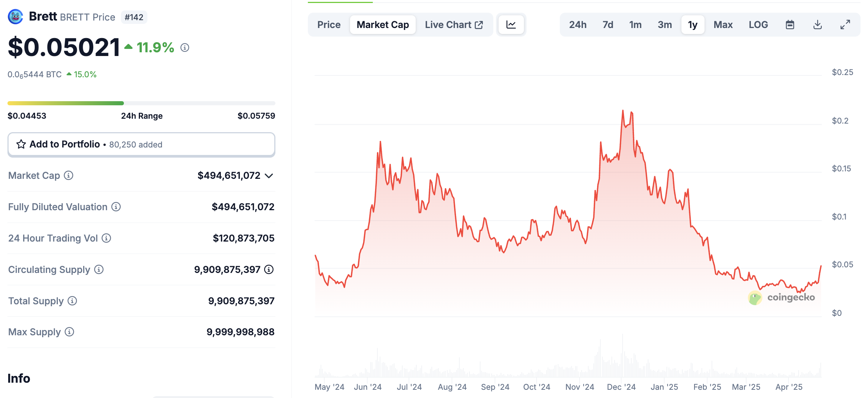Set chart range to 24h
Viewport: 868px width, 398px height.
[x=578, y=25]
